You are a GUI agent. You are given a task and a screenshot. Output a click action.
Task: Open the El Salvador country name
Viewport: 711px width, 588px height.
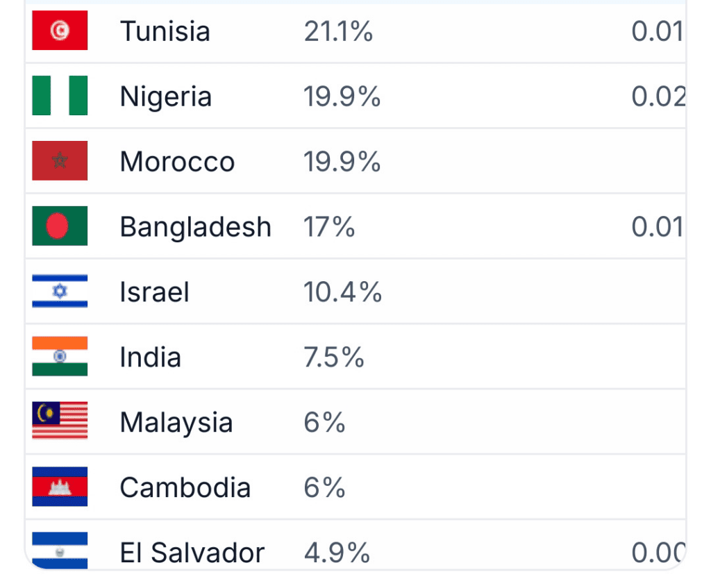(x=192, y=553)
